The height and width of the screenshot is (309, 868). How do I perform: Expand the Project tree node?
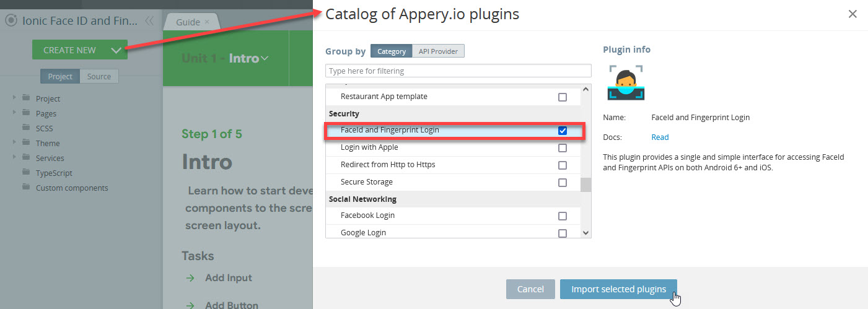[14, 98]
